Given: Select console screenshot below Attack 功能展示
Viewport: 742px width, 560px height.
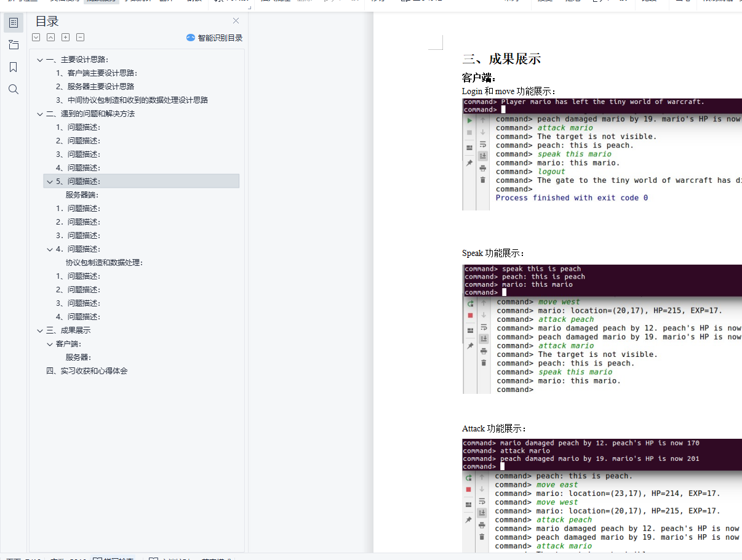Looking at the screenshot, I should click(x=602, y=495).
